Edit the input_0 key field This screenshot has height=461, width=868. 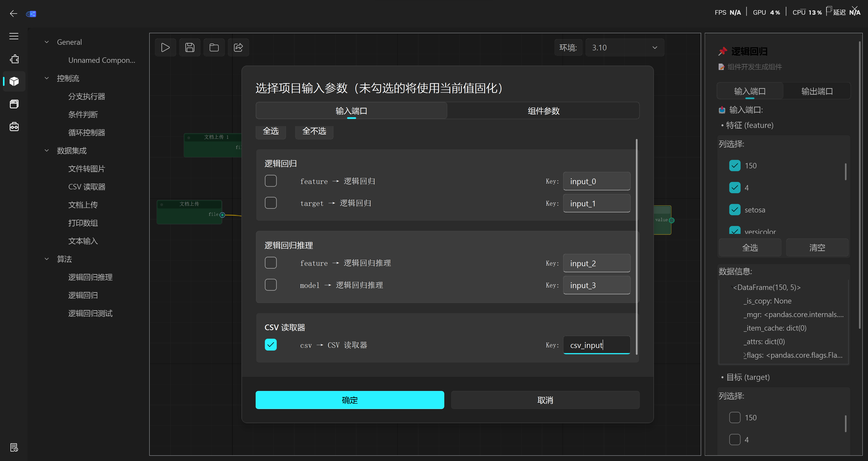pyautogui.click(x=597, y=181)
